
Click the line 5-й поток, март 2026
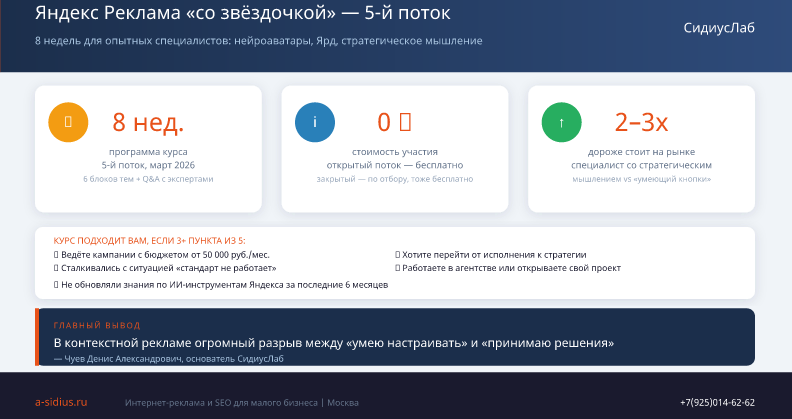pos(148,165)
